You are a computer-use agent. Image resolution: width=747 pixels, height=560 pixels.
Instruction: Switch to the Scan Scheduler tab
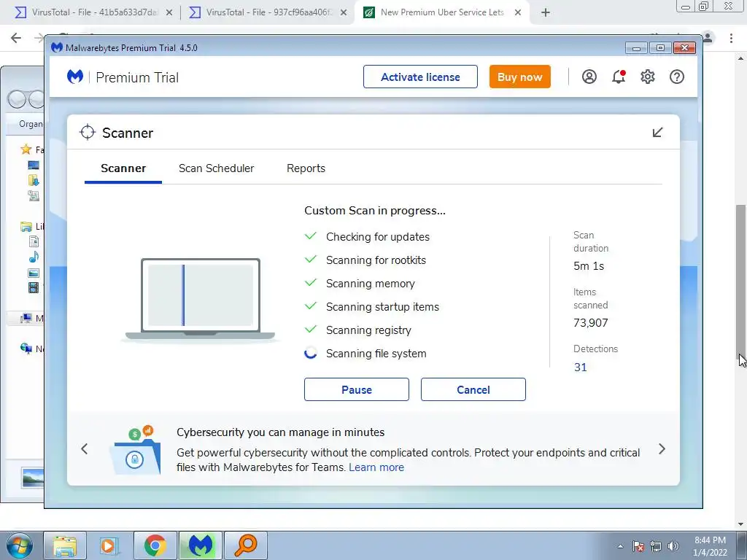tap(216, 168)
